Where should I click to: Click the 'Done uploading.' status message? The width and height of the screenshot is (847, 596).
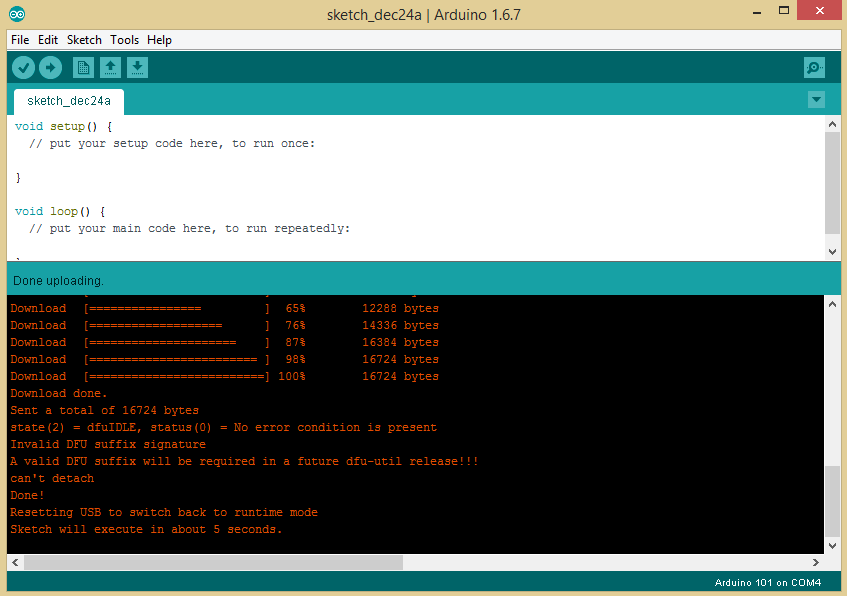[58, 281]
